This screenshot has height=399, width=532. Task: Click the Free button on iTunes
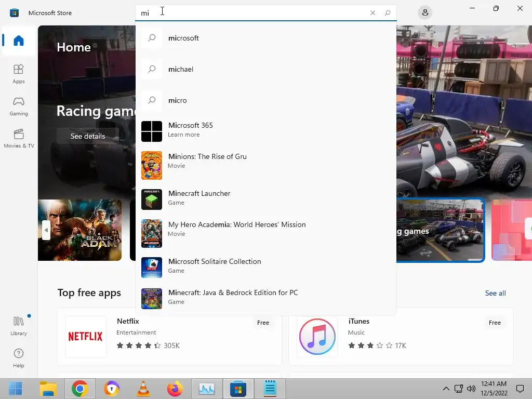(495, 323)
